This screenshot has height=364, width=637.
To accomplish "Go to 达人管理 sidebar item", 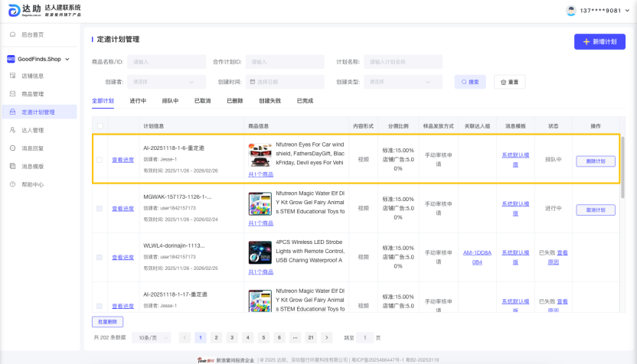I will pos(32,130).
